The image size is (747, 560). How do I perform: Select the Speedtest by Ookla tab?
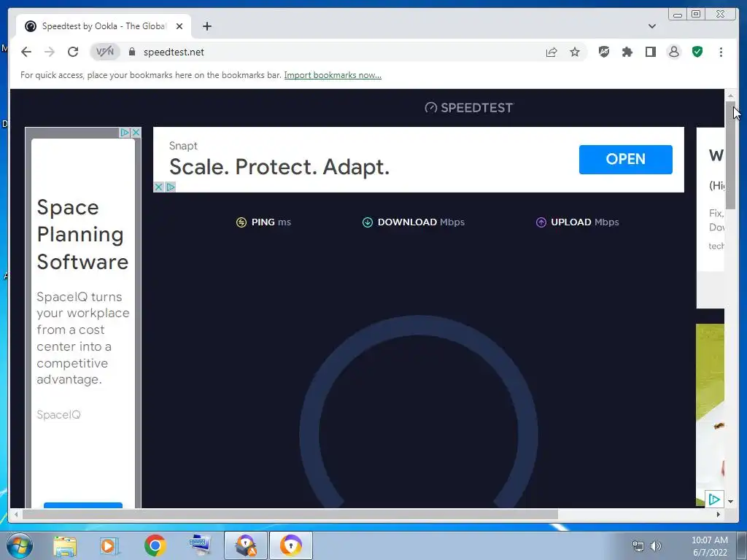[104, 26]
